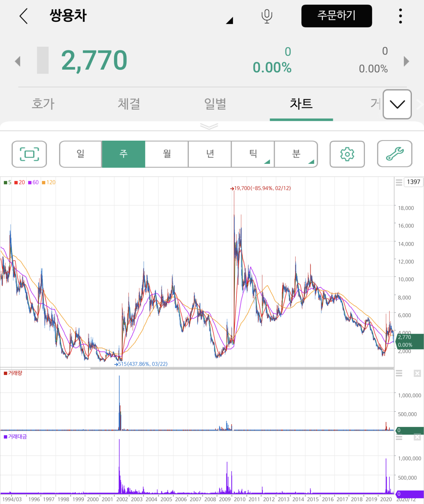This screenshot has height=504, width=424.
Task: Close the 거래대금 panel
Action: coord(417,437)
